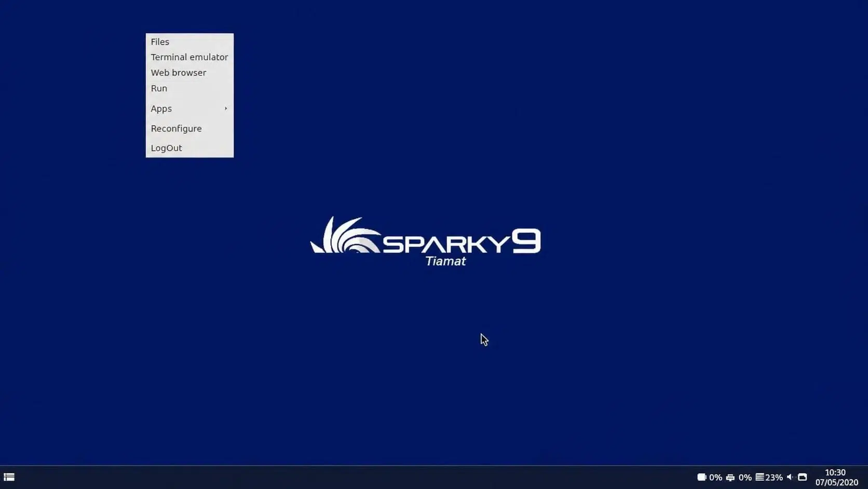Click the date 07/05/2020 in the tray
868x489 pixels.
[x=836, y=483]
